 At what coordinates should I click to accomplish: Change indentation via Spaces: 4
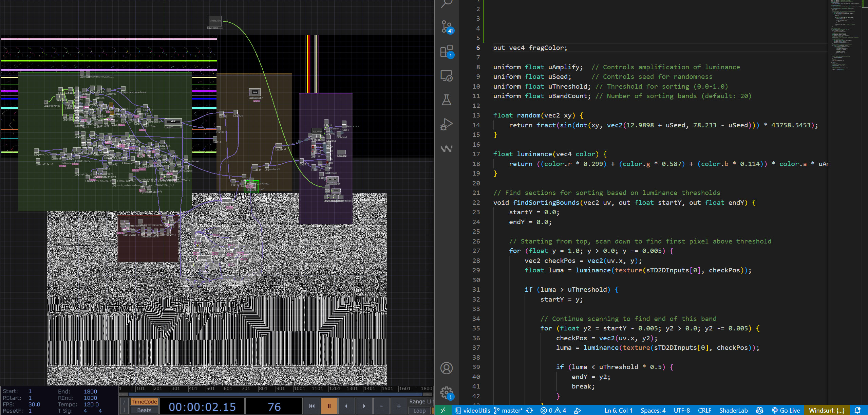pos(653,410)
